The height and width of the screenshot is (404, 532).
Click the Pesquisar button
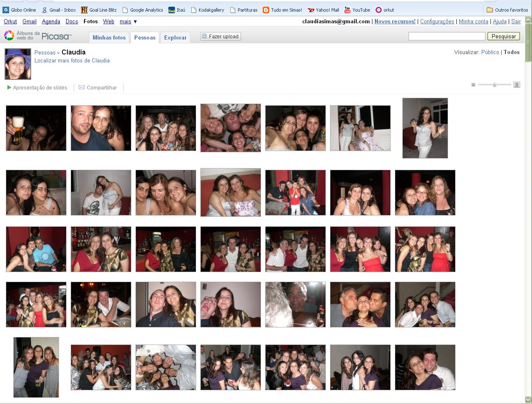[x=504, y=37]
